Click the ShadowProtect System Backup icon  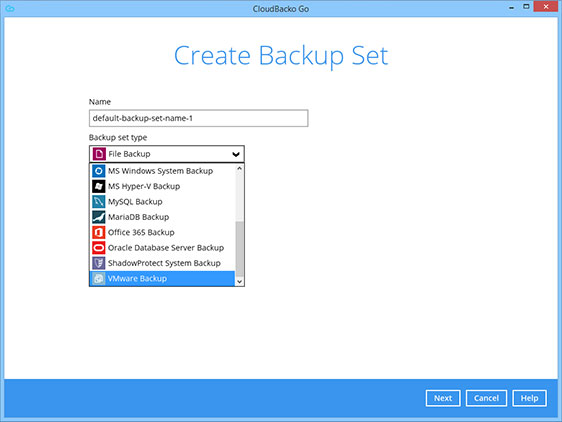[x=99, y=264]
